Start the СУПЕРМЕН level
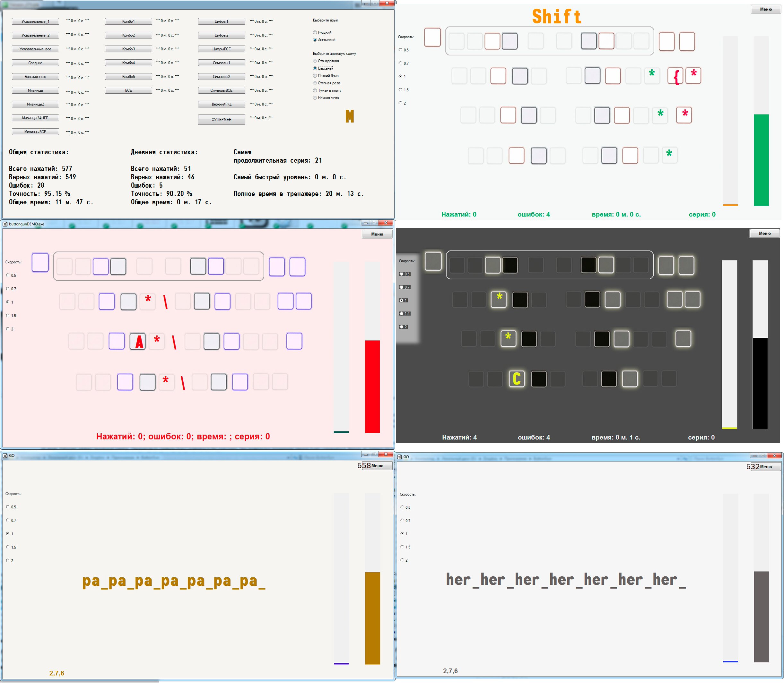 click(x=221, y=120)
